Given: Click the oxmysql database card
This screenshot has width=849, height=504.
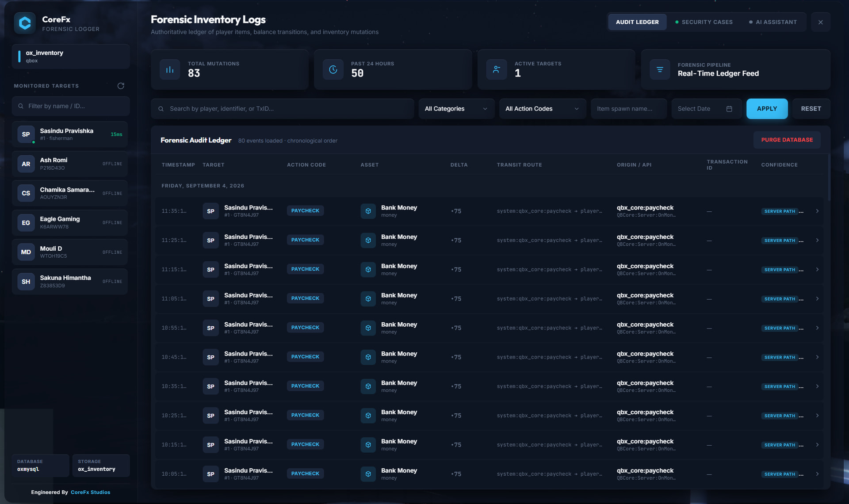Looking at the screenshot, I should pyautogui.click(x=40, y=466).
